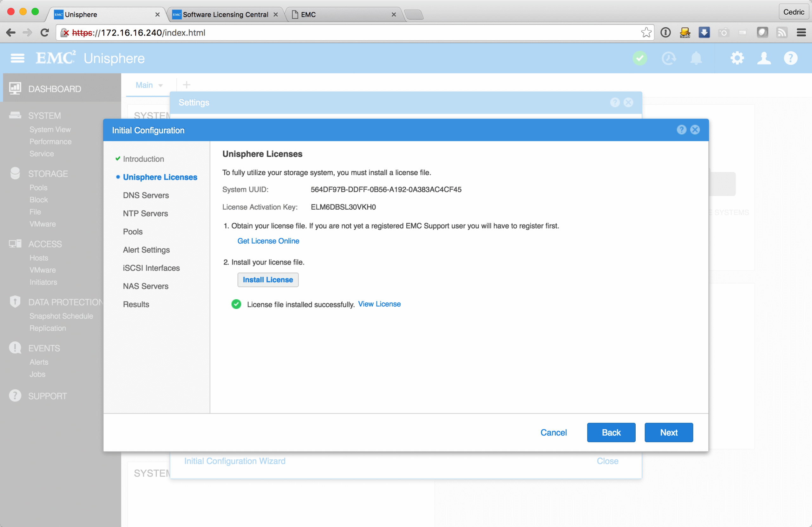Click the running jobs clock icon

pyautogui.click(x=668, y=58)
